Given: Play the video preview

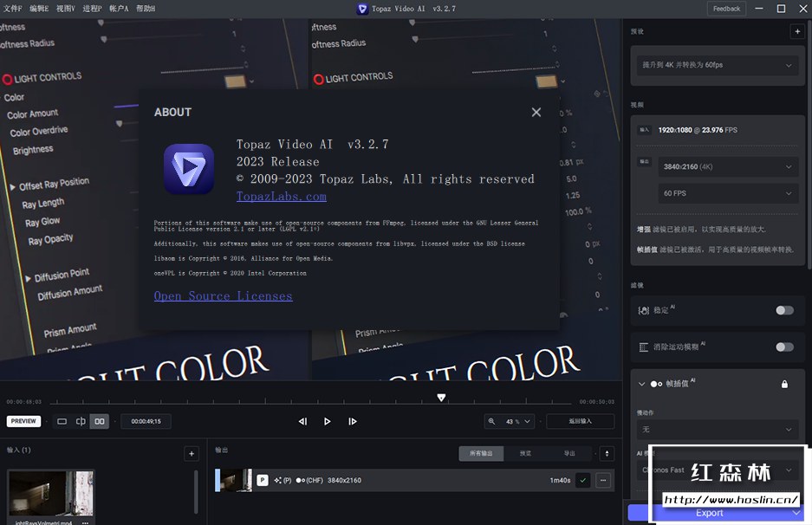Looking at the screenshot, I should pos(328,421).
